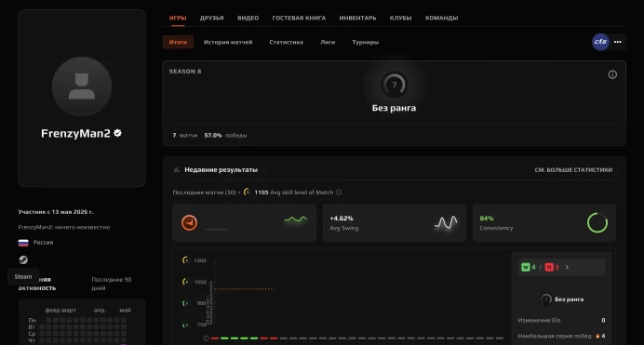Image resolution: width=644 pixels, height=345 pixels.
Task: Click the '7 матчи' text
Action: point(185,135)
